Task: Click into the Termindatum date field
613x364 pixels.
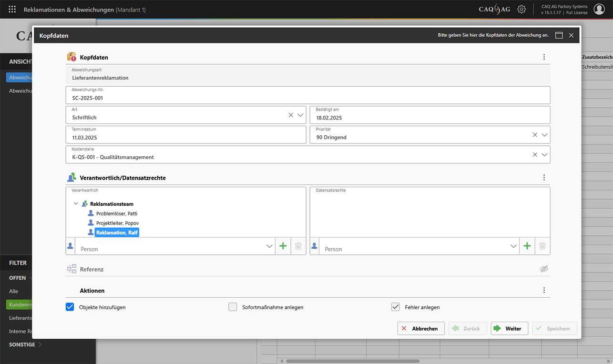Action: pyautogui.click(x=186, y=137)
